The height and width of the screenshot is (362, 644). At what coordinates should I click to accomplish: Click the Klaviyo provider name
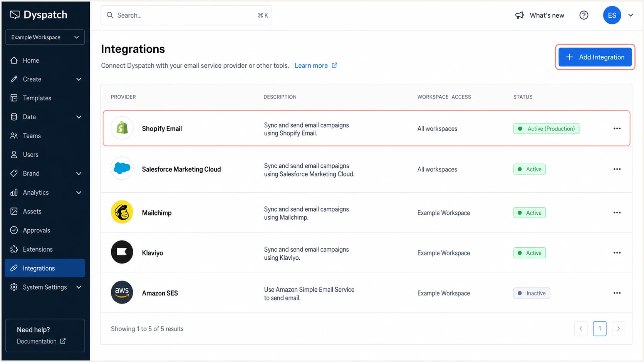(x=153, y=253)
